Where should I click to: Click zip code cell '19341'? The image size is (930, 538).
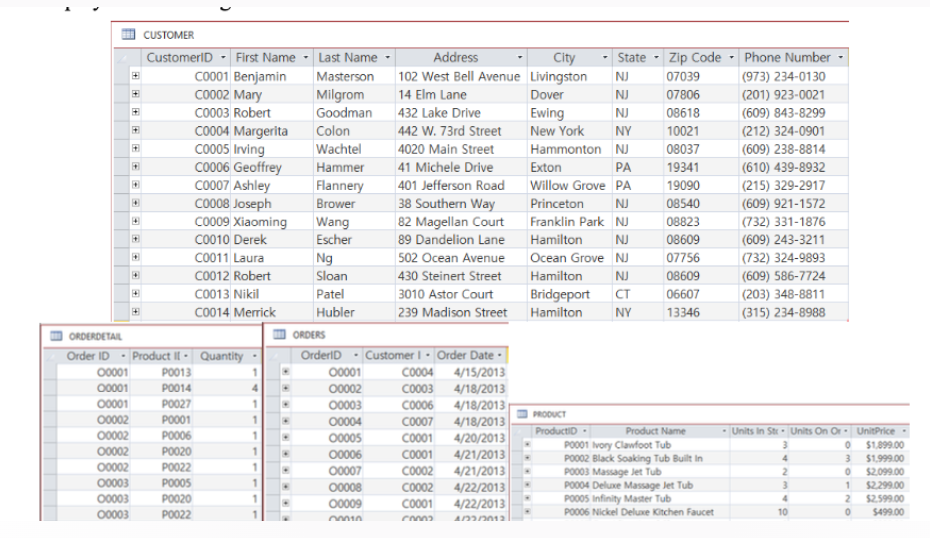click(x=701, y=167)
